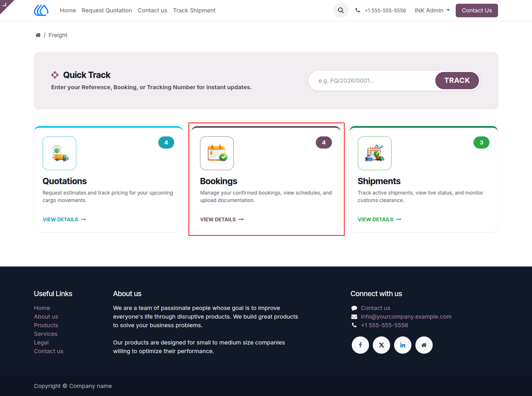Click Shipments VIEW DETAILS link
Screen dimensions: 532x396
click(x=380, y=220)
